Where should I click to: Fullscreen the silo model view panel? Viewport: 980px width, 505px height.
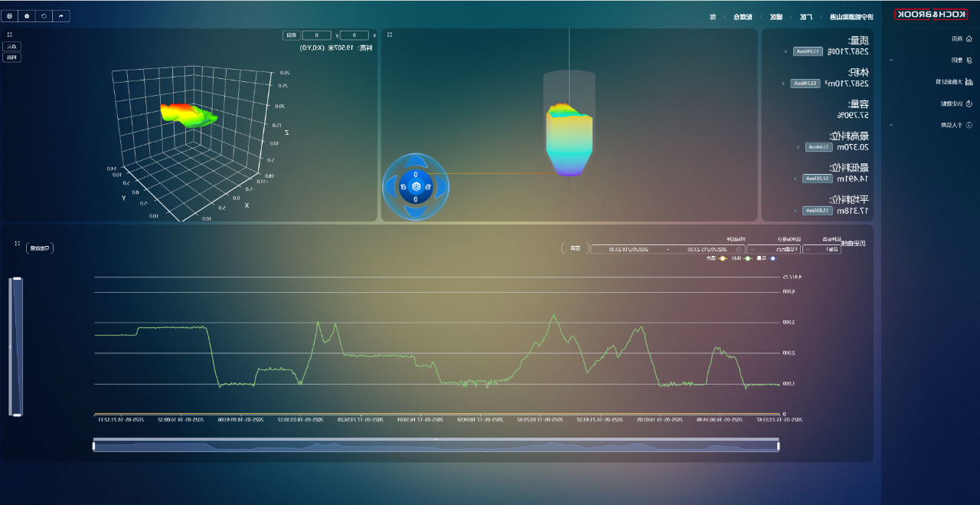[x=389, y=34]
